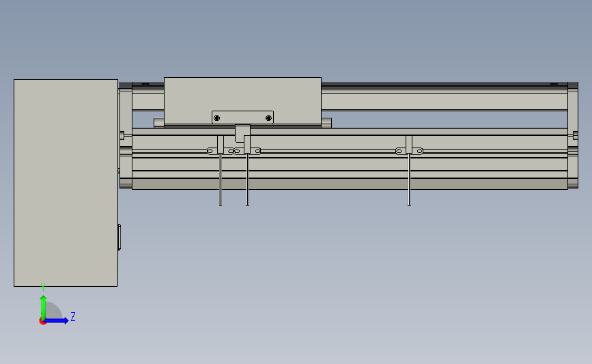Select the large motor housing block
This screenshot has width=592, height=364.
pos(66,183)
